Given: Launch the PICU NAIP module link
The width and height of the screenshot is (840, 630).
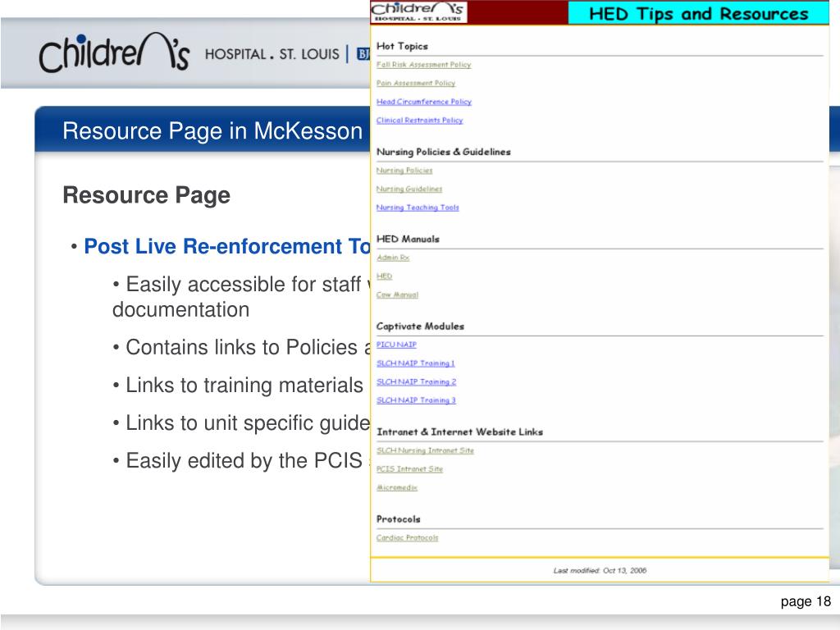Looking at the screenshot, I should tap(396, 345).
